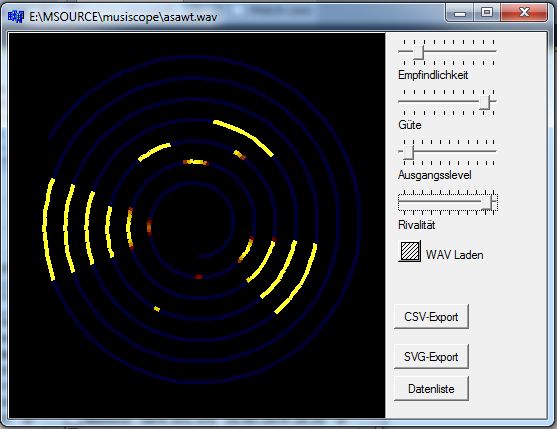Click the small yellow dot below the spiral's center
The image size is (557, 429).
point(157,309)
